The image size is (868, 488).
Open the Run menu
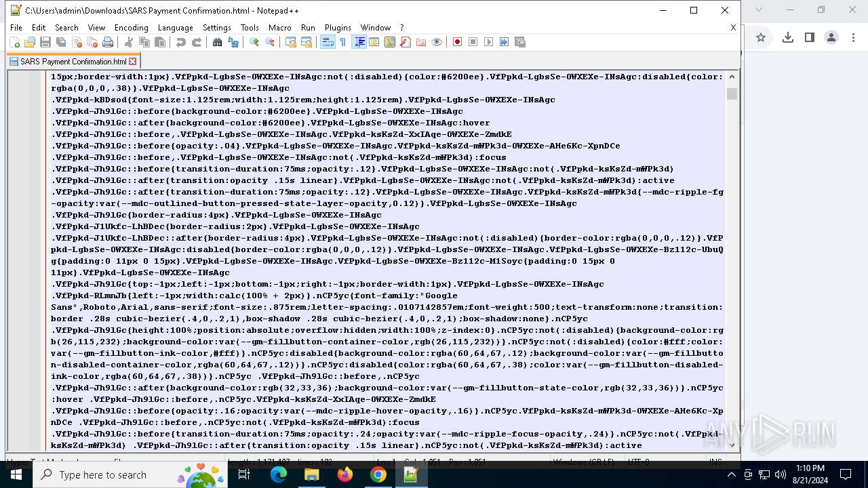pos(308,28)
